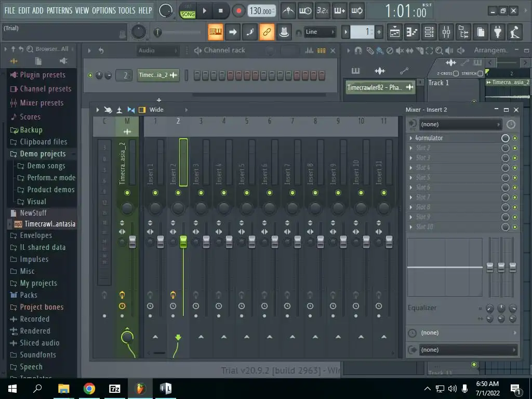This screenshot has width=532, height=399.
Task: Open the plugin picker plug icon
Action: click(498, 32)
